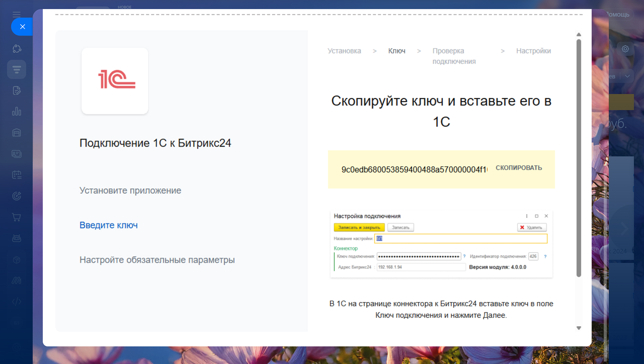Click the scrollbar down arrow in the panel

click(579, 328)
